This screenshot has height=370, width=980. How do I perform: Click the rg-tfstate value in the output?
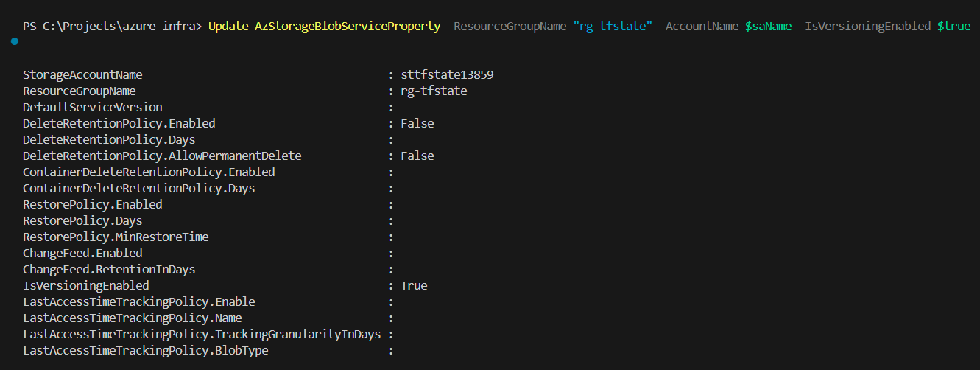click(x=434, y=91)
